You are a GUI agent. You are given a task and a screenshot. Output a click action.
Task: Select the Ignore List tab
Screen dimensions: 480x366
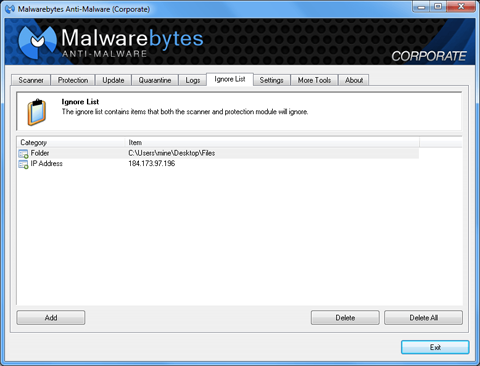(x=230, y=79)
